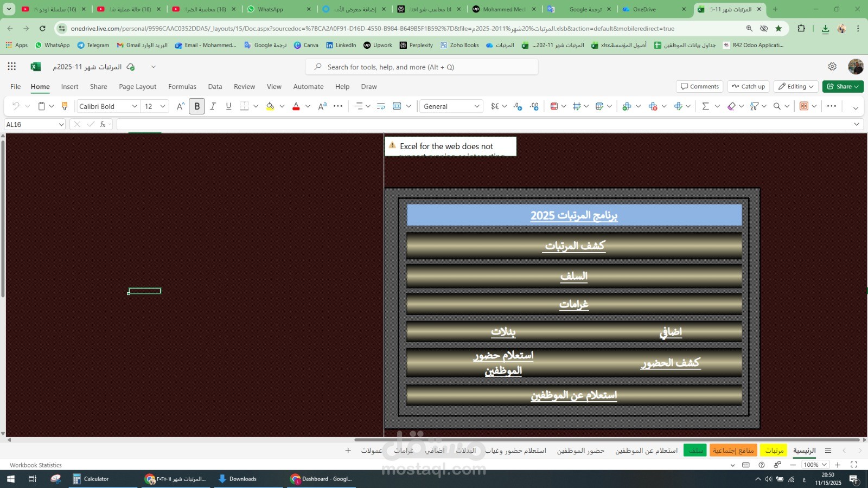
Task: Click the Catch up button
Action: click(748, 86)
